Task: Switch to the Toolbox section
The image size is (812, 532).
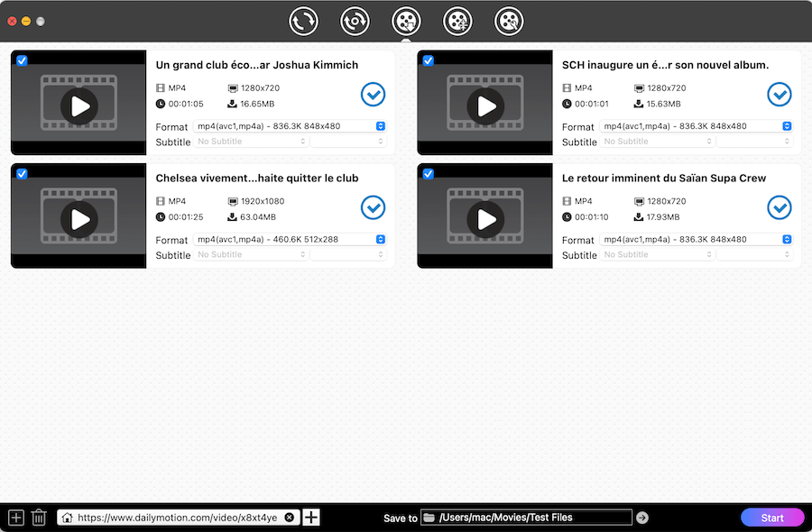Action: 509,21
